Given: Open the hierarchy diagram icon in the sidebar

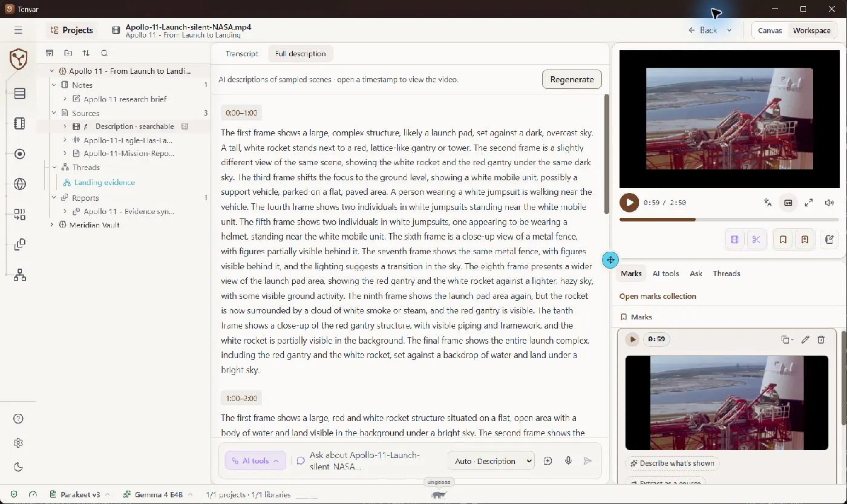Looking at the screenshot, I should point(19,275).
